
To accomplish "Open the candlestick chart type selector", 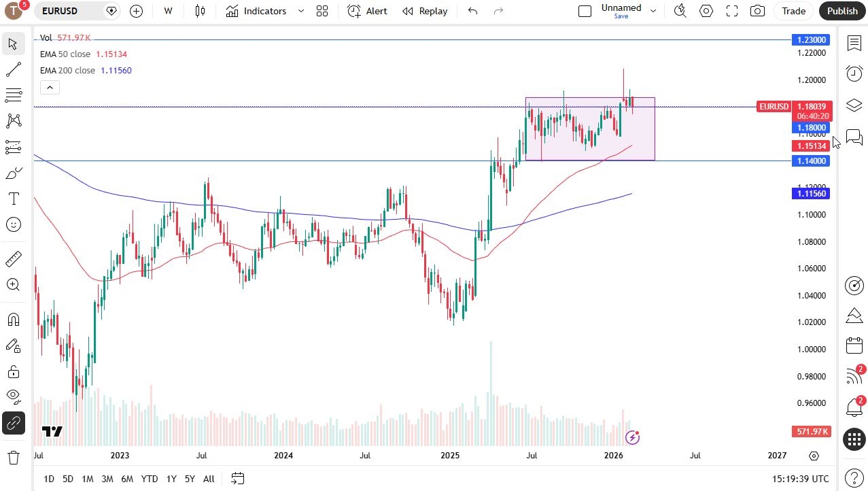I will 200,11.
